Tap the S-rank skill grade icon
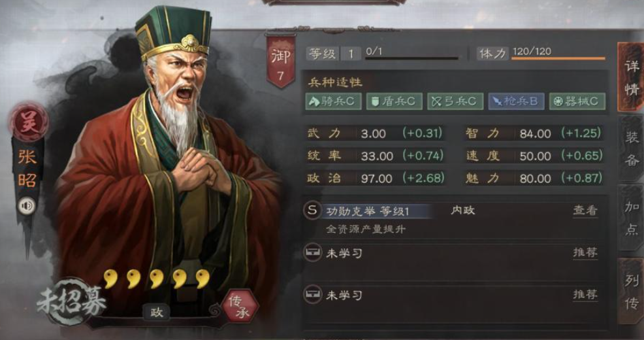 (313, 211)
